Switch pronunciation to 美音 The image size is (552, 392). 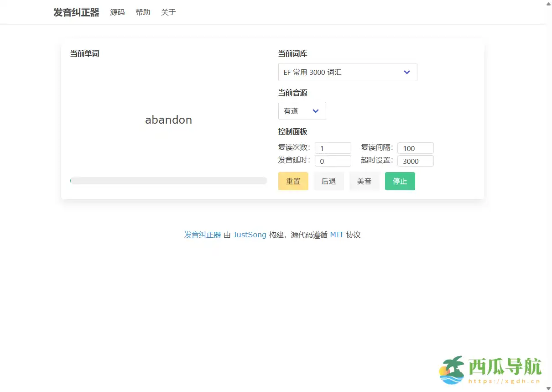(x=364, y=181)
